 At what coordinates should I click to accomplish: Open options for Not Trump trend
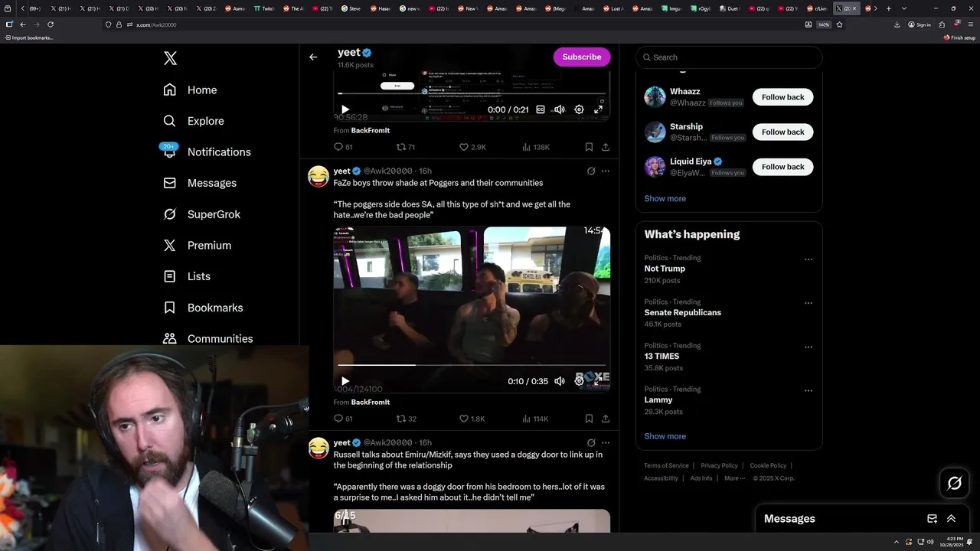pos(808,259)
